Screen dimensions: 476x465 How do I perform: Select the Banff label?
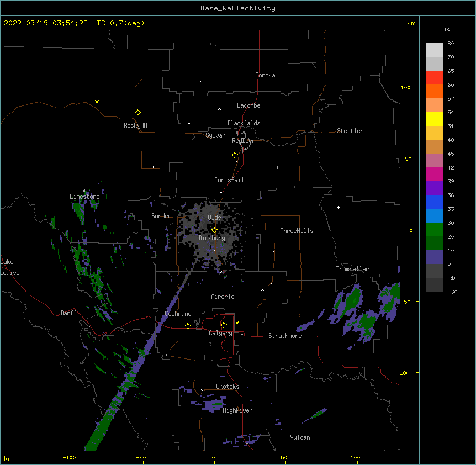(68, 313)
